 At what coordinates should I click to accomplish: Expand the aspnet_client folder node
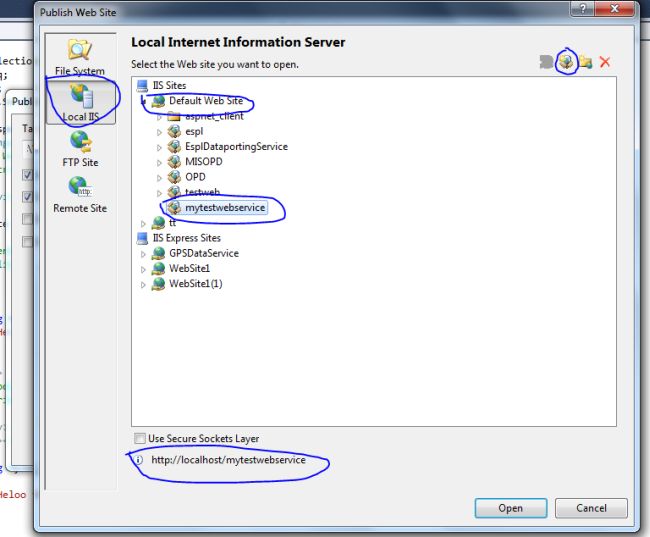click(159, 117)
